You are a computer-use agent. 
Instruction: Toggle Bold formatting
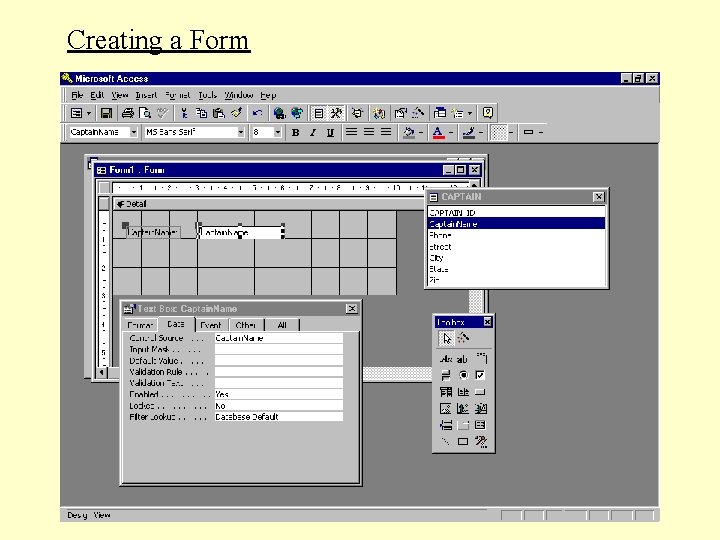pyautogui.click(x=296, y=132)
